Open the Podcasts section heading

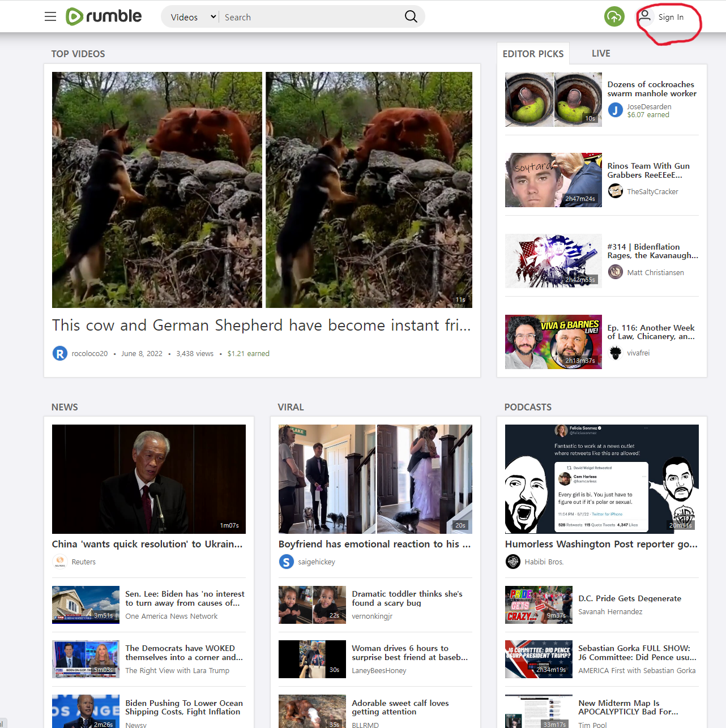point(528,407)
